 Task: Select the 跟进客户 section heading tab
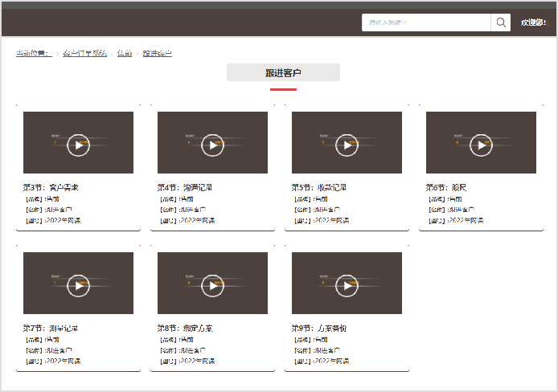click(283, 73)
